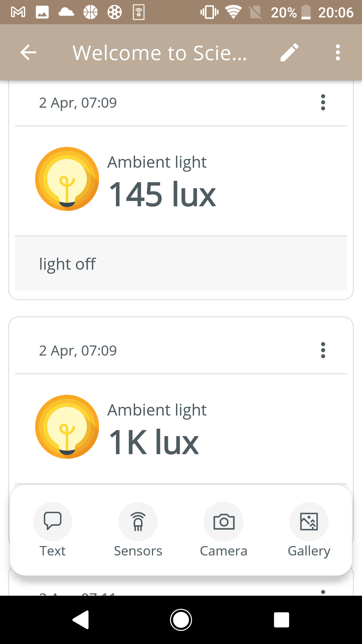Tap the 'Welcome to Scie...' title

click(x=160, y=53)
